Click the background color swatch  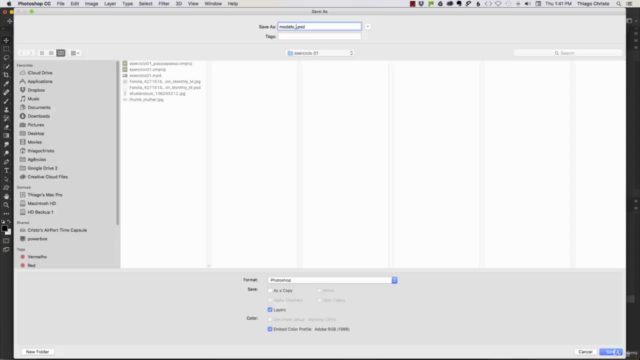coord(9,232)
